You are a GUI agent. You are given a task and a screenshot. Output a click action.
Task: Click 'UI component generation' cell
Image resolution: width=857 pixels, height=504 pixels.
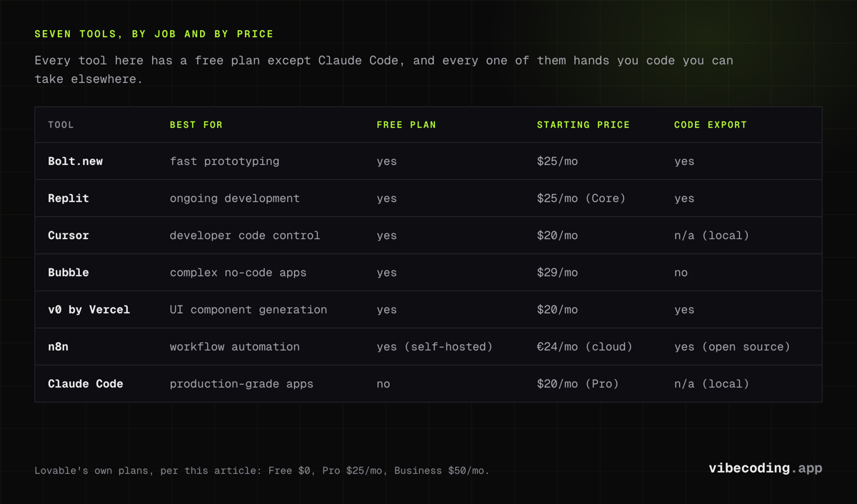point(249,310)
